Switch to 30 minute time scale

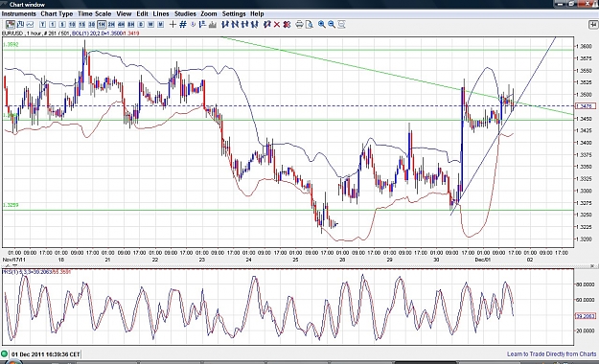click(x=92, y=25)
